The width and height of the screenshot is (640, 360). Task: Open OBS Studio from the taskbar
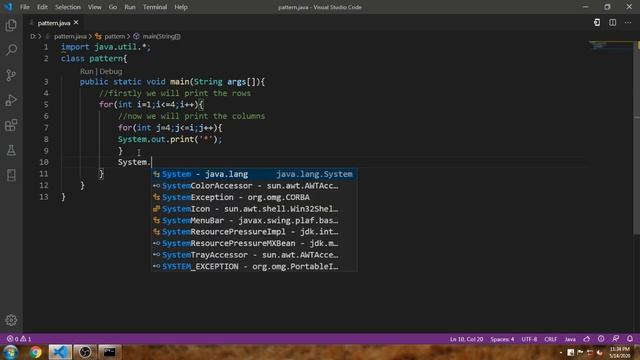click(85, 352)
